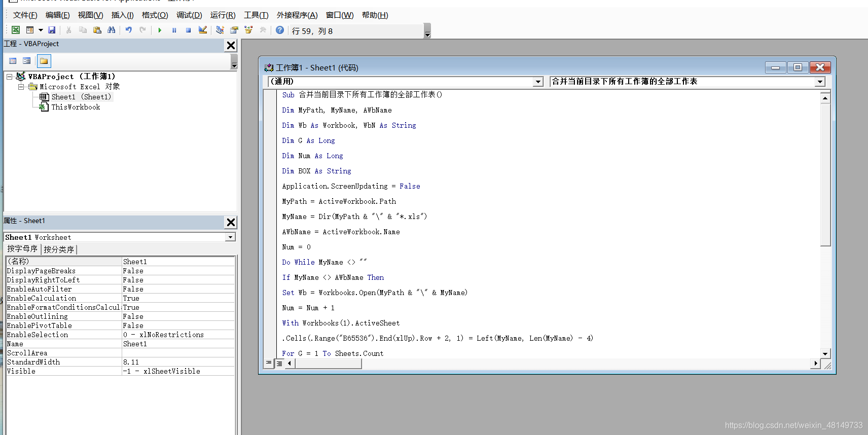This screenshot has height=435, width=868.
Task: Click the Reset stop icon
Action: [x=188, y=30]
